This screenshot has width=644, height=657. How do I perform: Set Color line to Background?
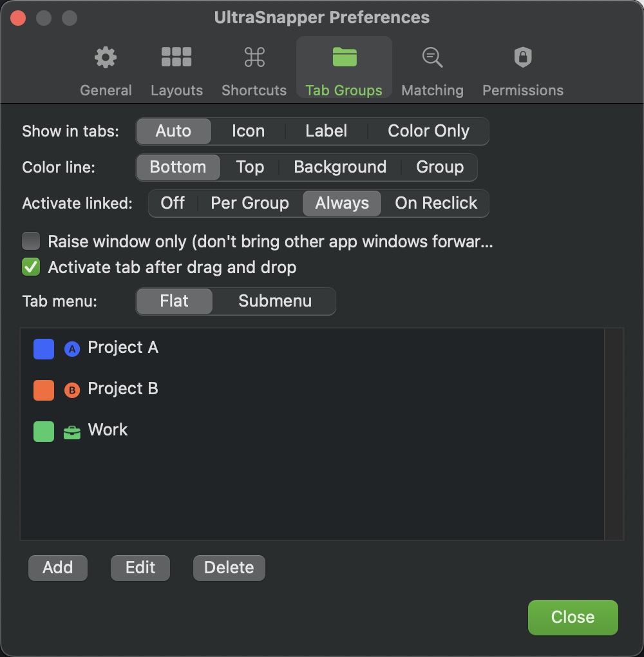pyautogui.click(x=339, y=167)
